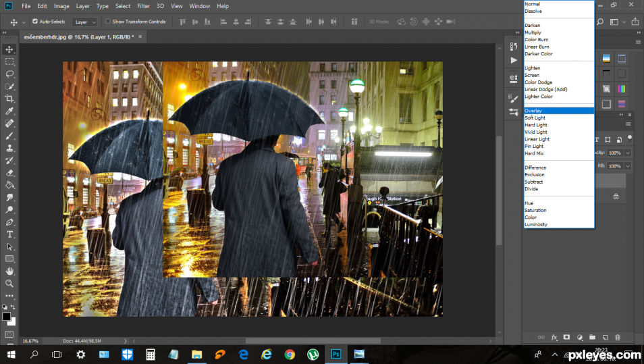
Task: Select the Paint Bucket tool
Action: pos(9,185)
